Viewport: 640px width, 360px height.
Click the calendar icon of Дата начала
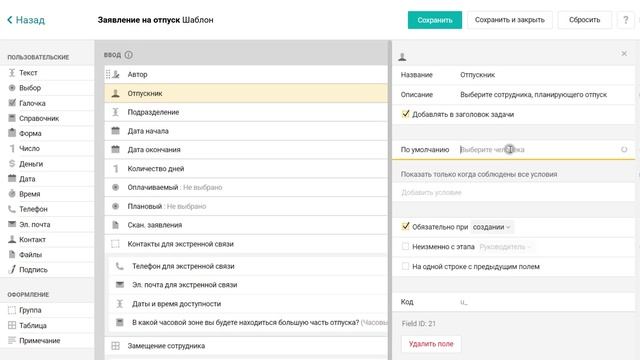coord(116,131)
